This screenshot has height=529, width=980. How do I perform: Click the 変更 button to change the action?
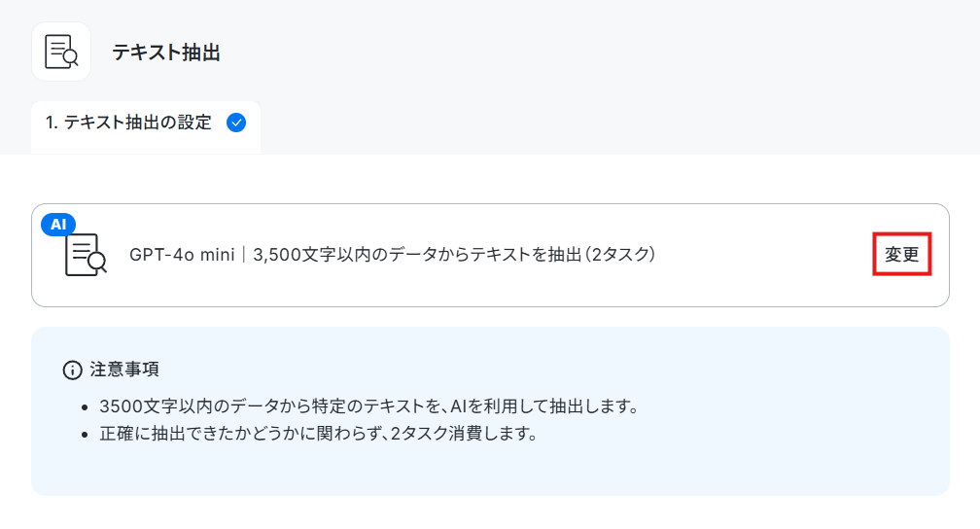[902, 254]
